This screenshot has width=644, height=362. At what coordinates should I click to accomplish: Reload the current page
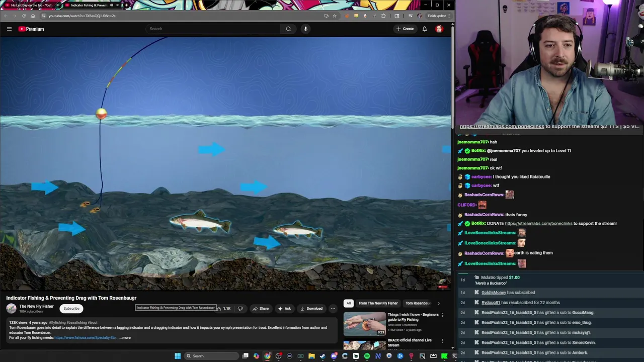[x=24, y=16]
